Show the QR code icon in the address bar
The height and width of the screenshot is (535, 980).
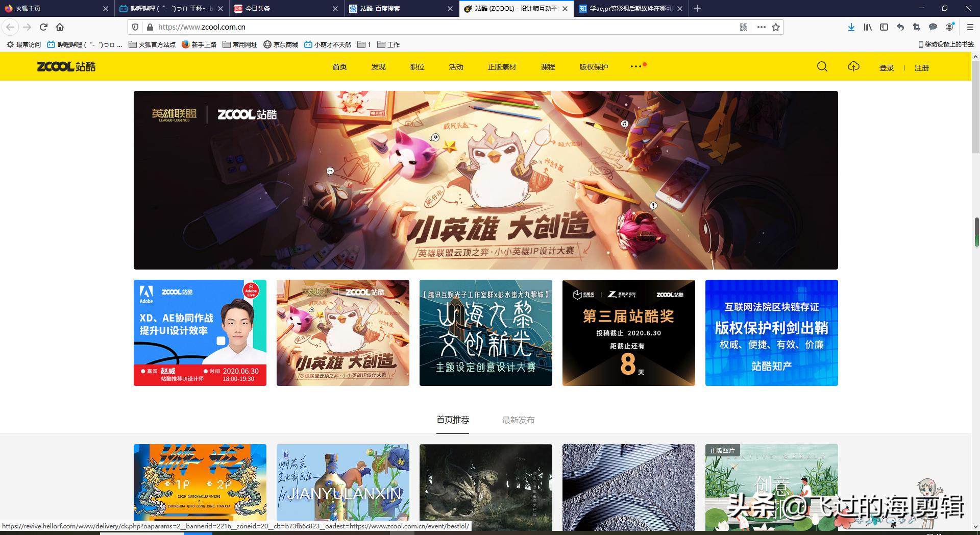tap(743, 27)
